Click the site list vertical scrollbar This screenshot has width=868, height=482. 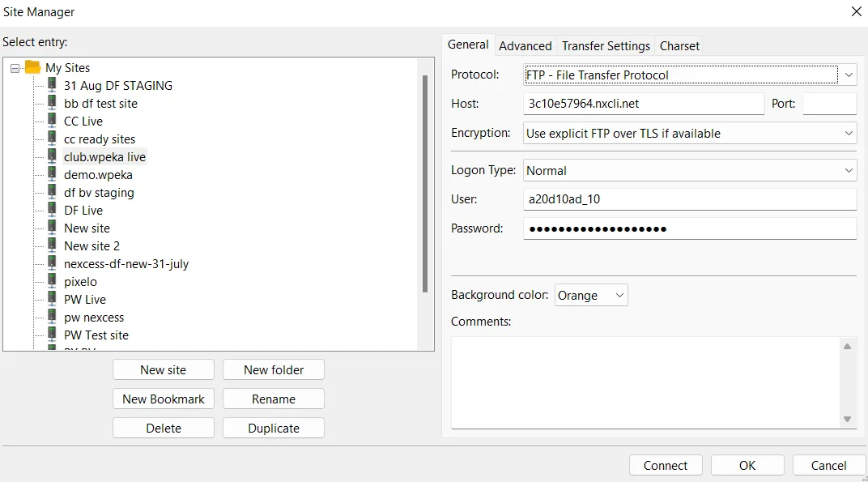[x=425, y=184]
